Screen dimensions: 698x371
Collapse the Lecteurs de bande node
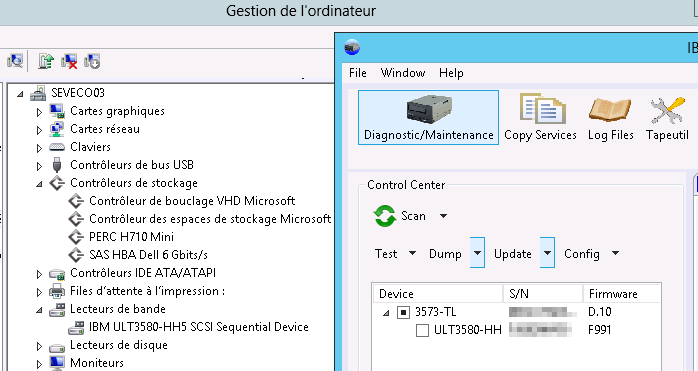pos(39,310)
